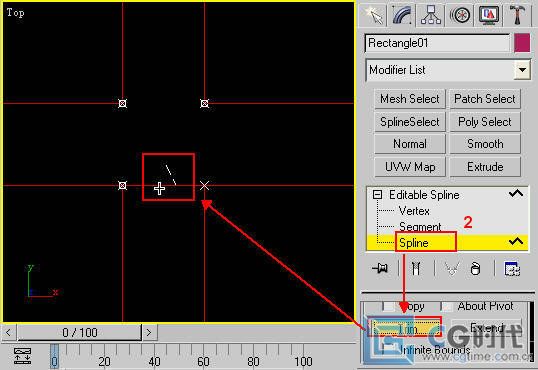Click the command panel rollout scrollbar

click(531, 332)
